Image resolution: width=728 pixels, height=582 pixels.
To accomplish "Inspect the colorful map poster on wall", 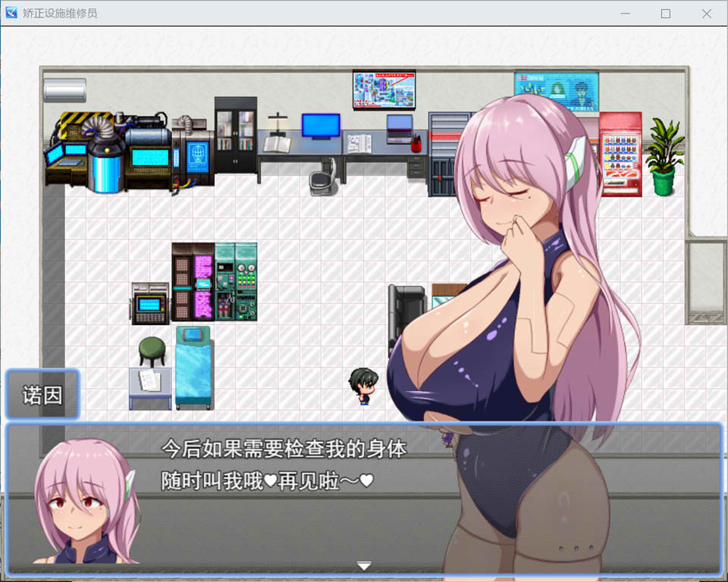I will (x=384, y=89).
